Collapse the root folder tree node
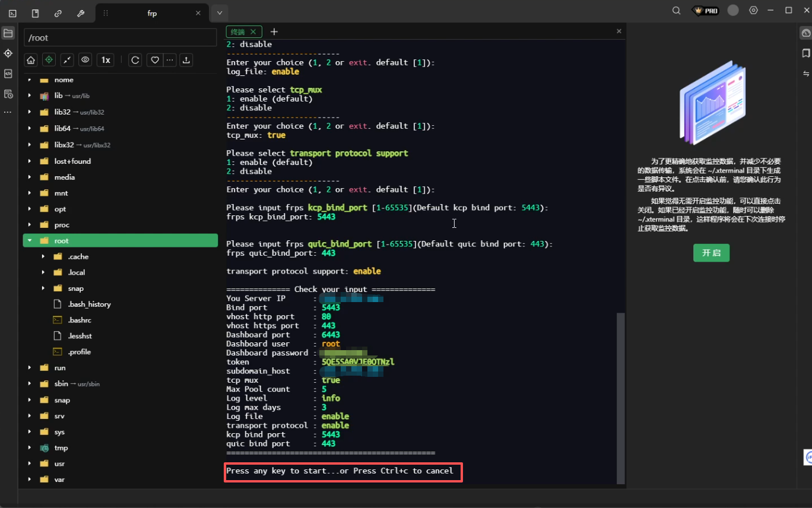 pyautogui.click(x=30, y=240)
